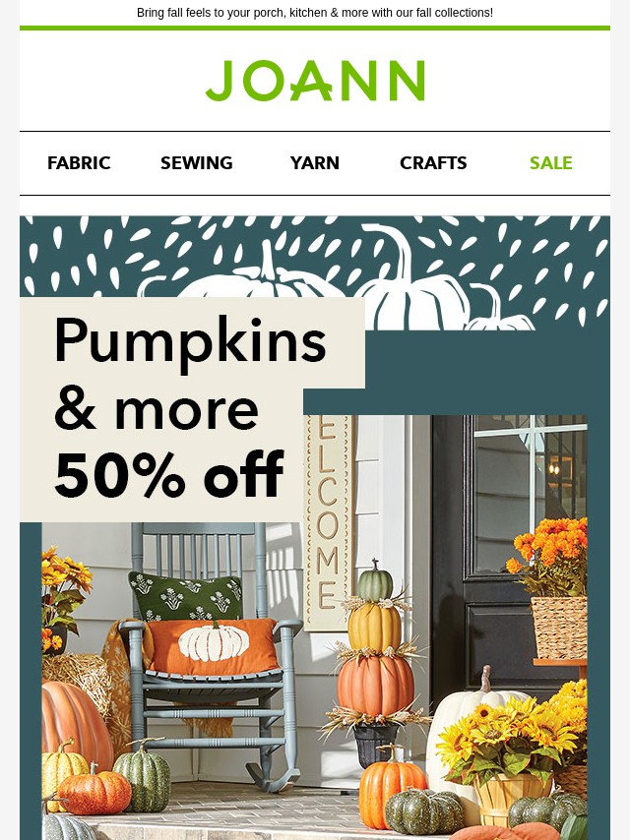Click the orange pumpkin pillow
The width and height of the screenshot is (630, 840).
point(213,645)
